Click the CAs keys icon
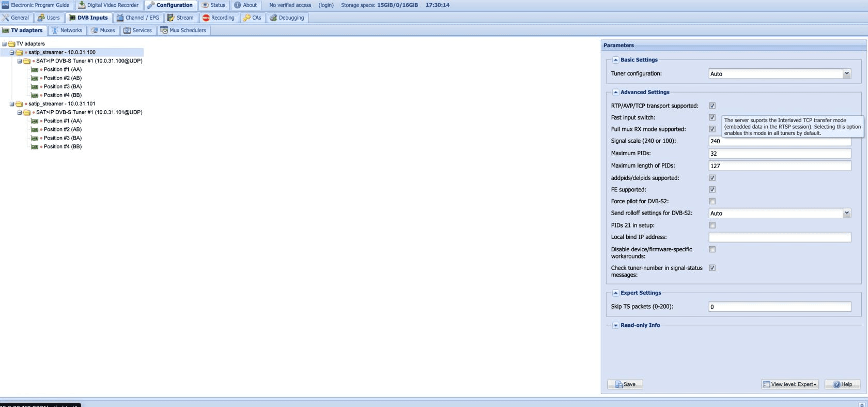 pos(247,18)
